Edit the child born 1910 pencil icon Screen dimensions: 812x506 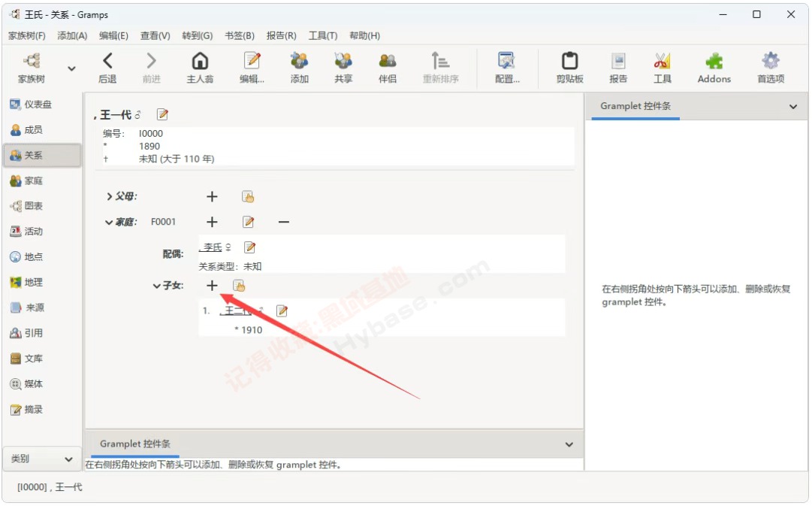(x=282, y=311)
